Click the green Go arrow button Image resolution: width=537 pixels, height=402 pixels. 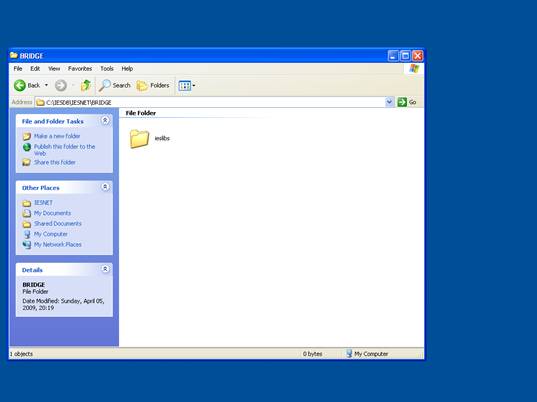[x=402, y=102]
